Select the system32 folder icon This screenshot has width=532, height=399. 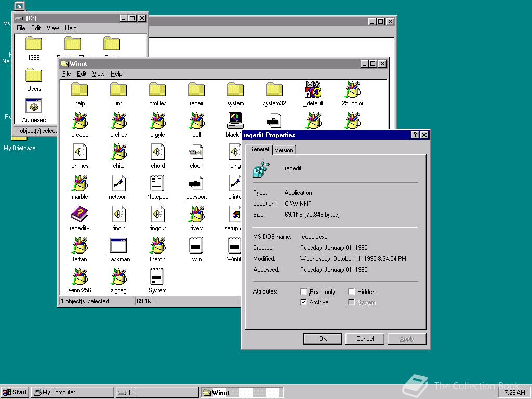tap(274, 89)
